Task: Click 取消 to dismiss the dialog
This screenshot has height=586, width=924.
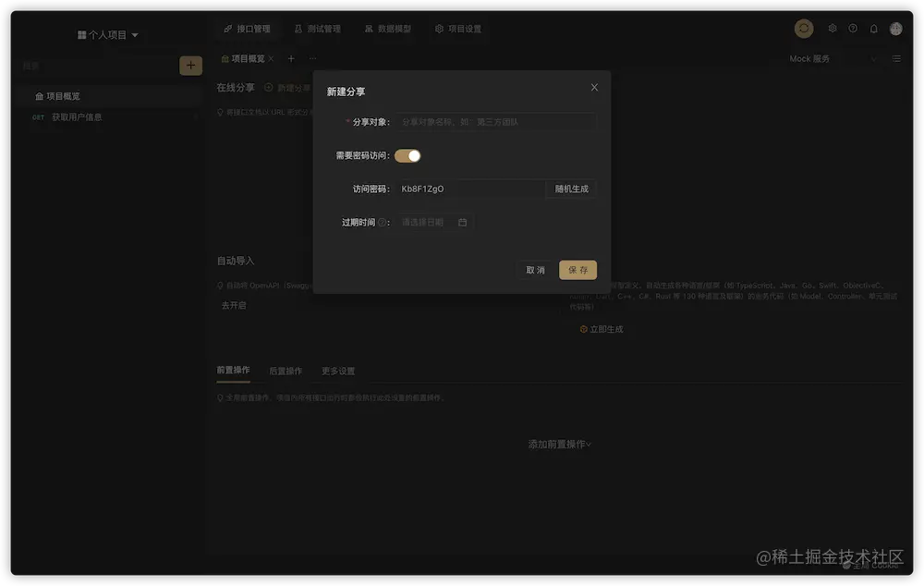Action: point(535,270)
